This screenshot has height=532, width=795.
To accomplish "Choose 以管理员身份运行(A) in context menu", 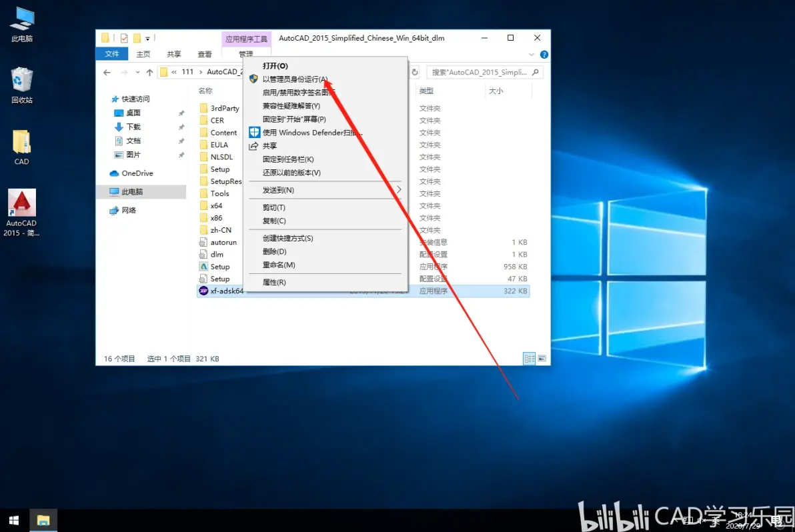I will click(295, 79).
